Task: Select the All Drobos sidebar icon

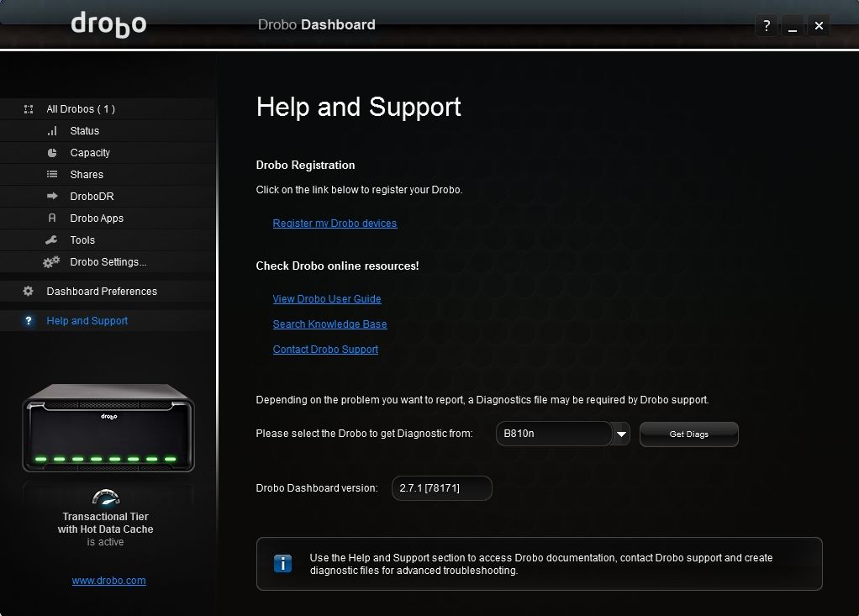Action: click(x=29, y=109)
